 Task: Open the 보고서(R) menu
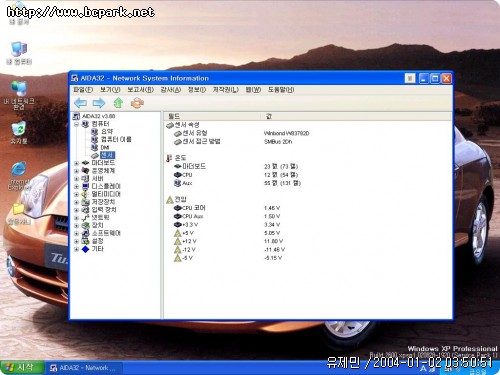click(x=140, y=90)
